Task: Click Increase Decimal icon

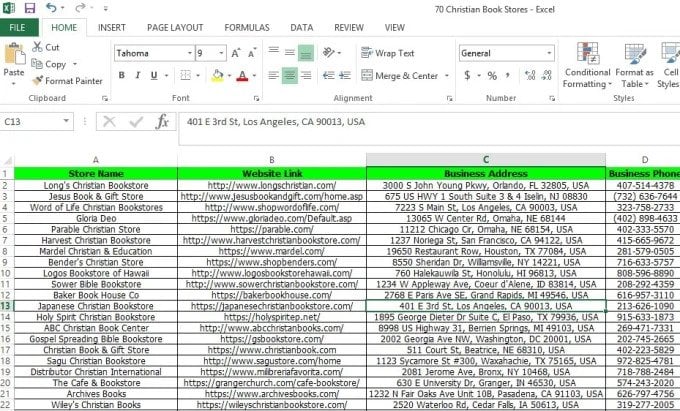Action: (530, 75)
